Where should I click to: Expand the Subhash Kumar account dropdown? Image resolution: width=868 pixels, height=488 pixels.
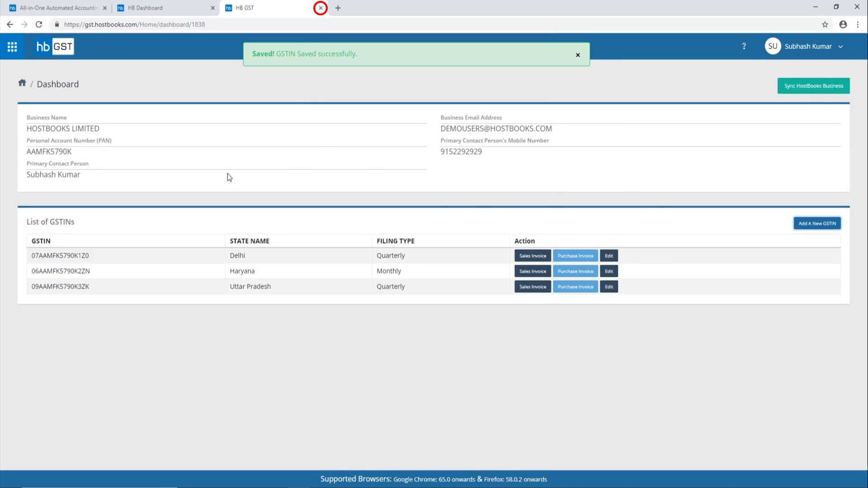[840, 47]
